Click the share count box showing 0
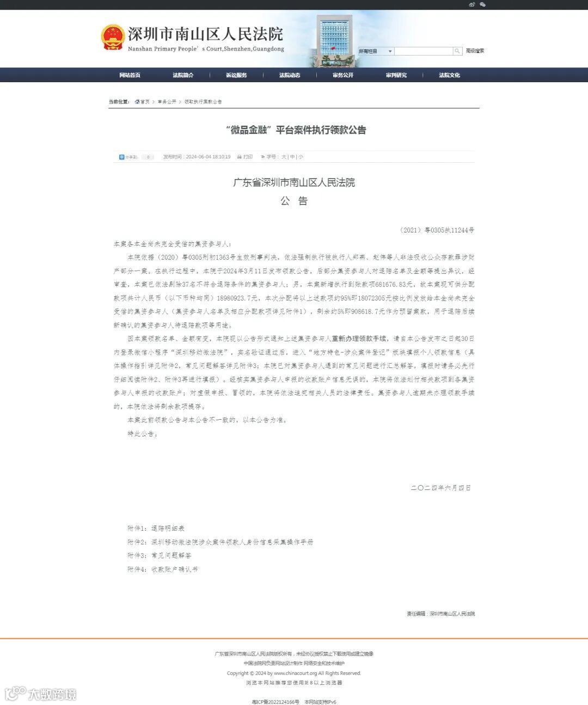The height and width of the screenshot is (705, 588). (148, 157)
